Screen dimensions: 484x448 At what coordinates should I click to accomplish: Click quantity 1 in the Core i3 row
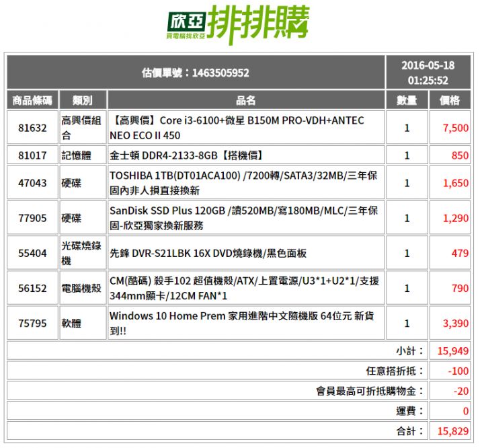pos(407,128)
